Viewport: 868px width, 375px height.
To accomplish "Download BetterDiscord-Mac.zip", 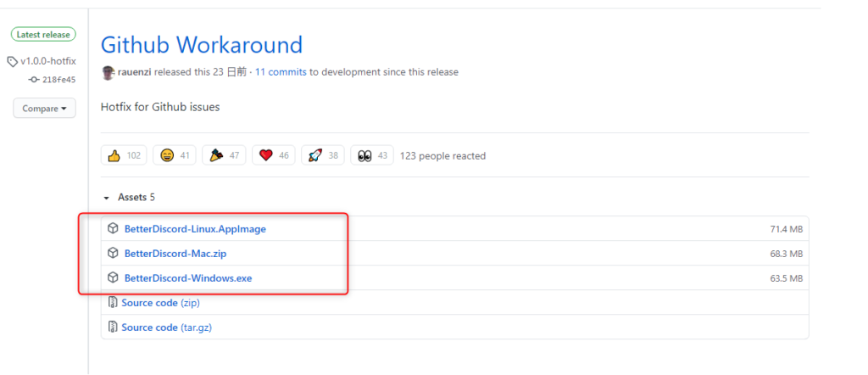I will coord(175,254).
